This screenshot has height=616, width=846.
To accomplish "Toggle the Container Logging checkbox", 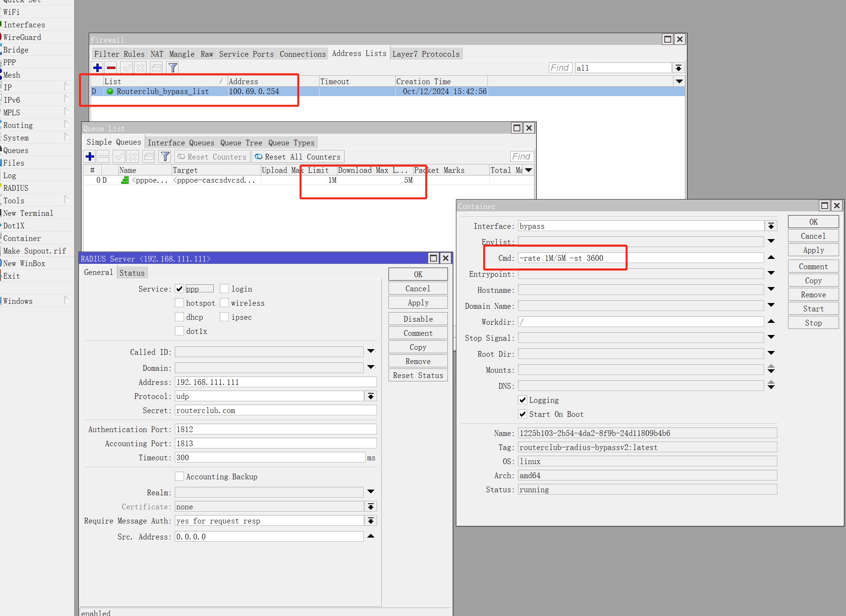I will tap(523, 400).
